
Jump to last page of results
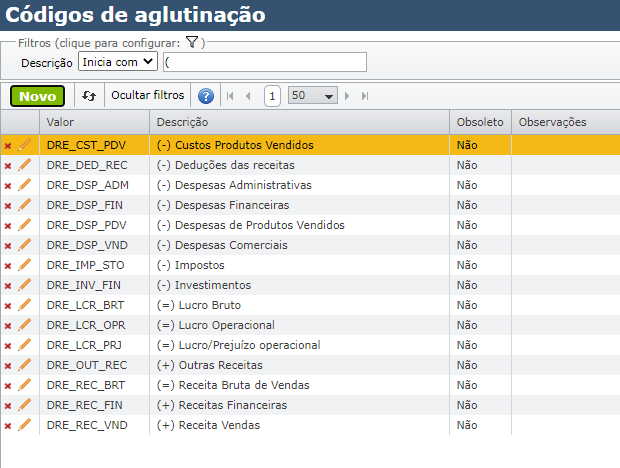click(365, 96)
